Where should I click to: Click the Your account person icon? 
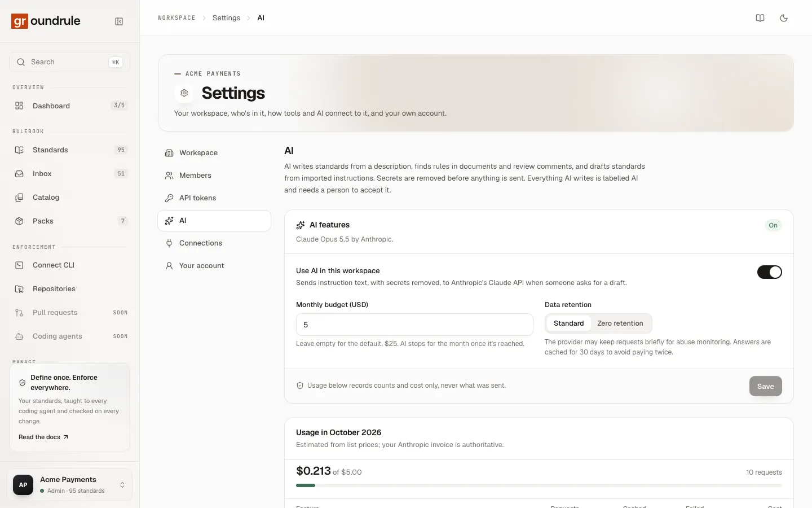169,265
